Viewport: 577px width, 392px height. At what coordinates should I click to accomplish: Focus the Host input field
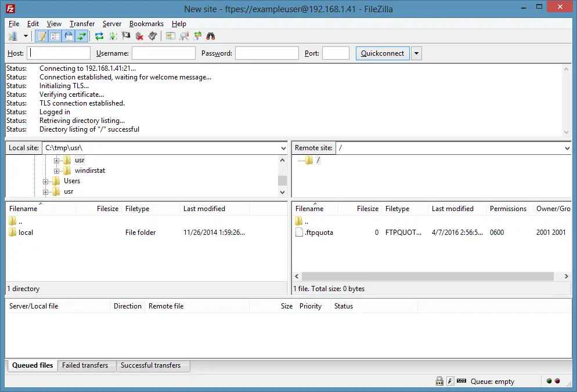tap(59, 53)
